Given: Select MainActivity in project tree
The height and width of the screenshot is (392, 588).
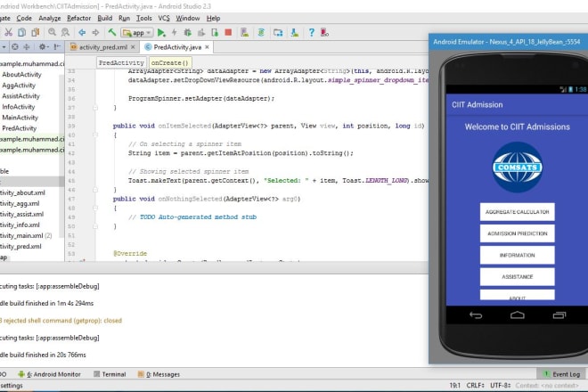Looking at the screenshot, I should click(x=20, y=118).
